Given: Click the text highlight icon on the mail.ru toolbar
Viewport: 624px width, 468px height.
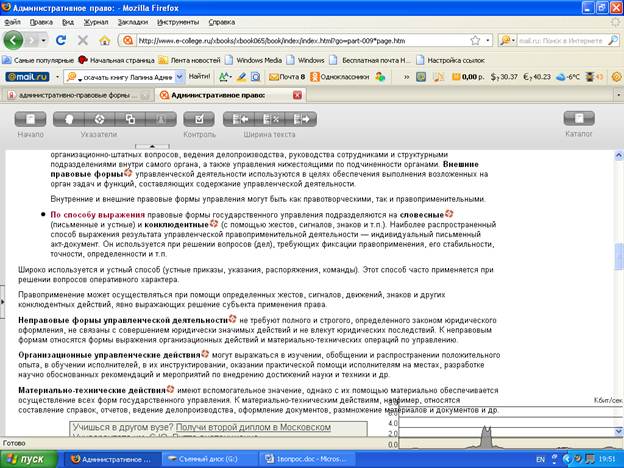Looking at the screenshot, I should click(x=225, y=77).
